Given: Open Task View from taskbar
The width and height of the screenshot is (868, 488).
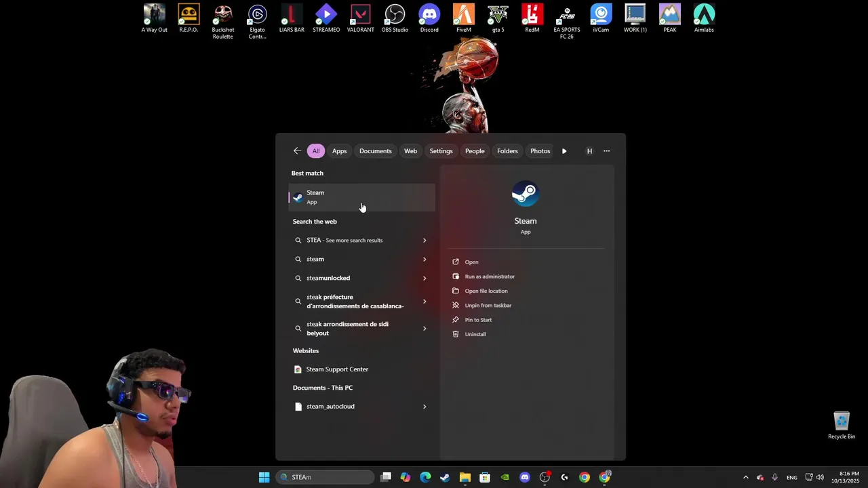Looking at the screenshot, I should click(386, 477).
